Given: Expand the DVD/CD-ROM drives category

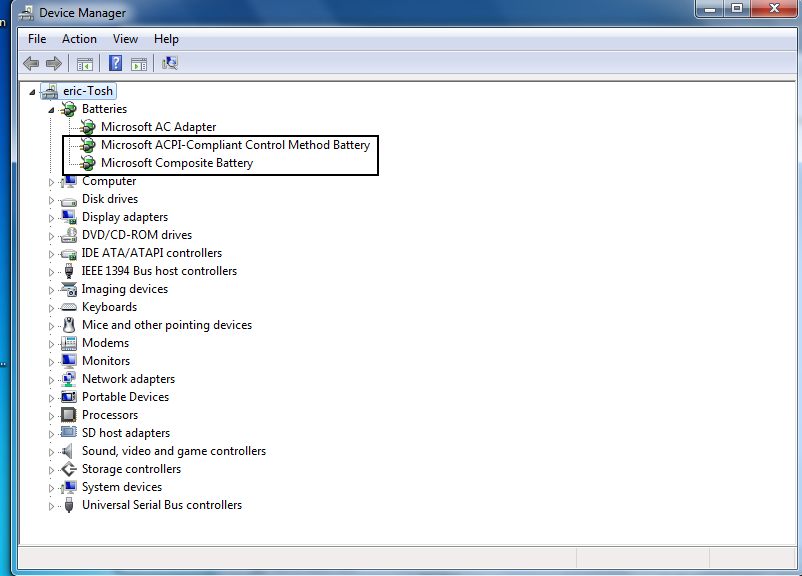Looking at the screenshot, I should click(x=51, y=236).
